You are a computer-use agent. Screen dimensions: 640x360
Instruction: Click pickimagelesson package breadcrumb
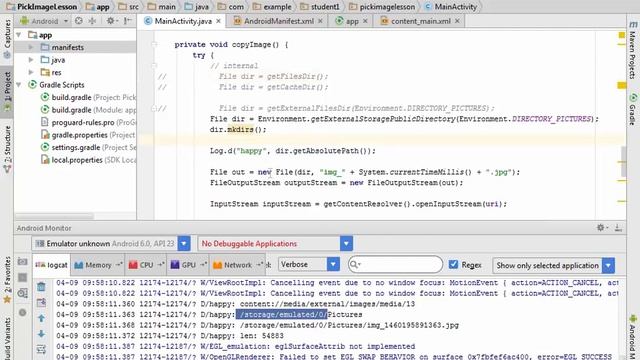(x=382, y=7)
